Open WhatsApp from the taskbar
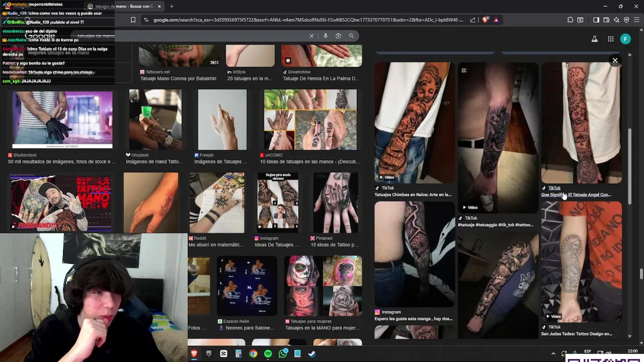644x362 pixels. tap(283, 354)
